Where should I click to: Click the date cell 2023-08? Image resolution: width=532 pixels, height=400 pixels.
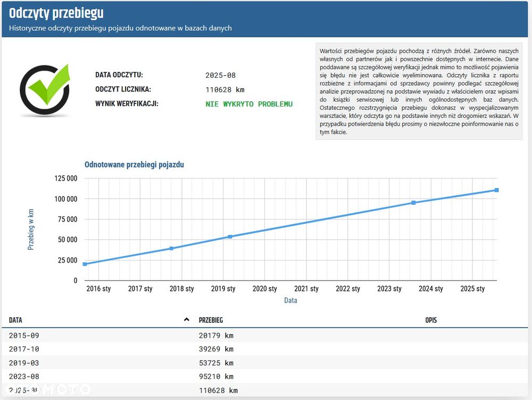click(24, 377)
